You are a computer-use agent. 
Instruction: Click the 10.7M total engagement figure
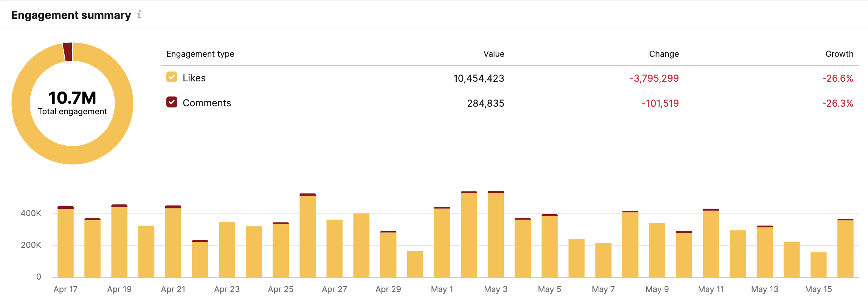tap(72, 98)
